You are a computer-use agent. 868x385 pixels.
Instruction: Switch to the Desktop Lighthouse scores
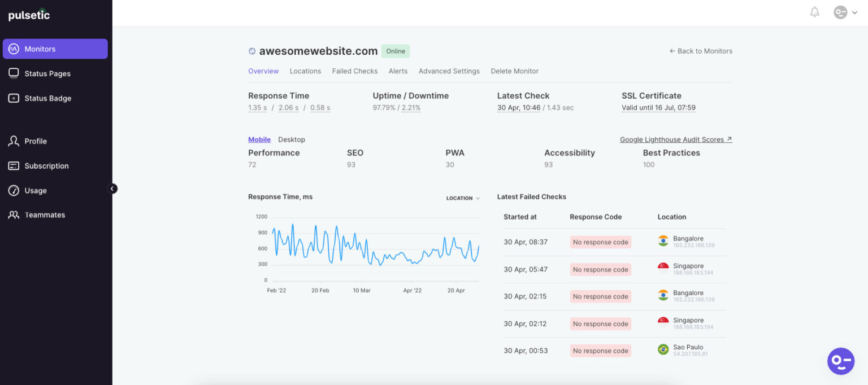(292, 139)
